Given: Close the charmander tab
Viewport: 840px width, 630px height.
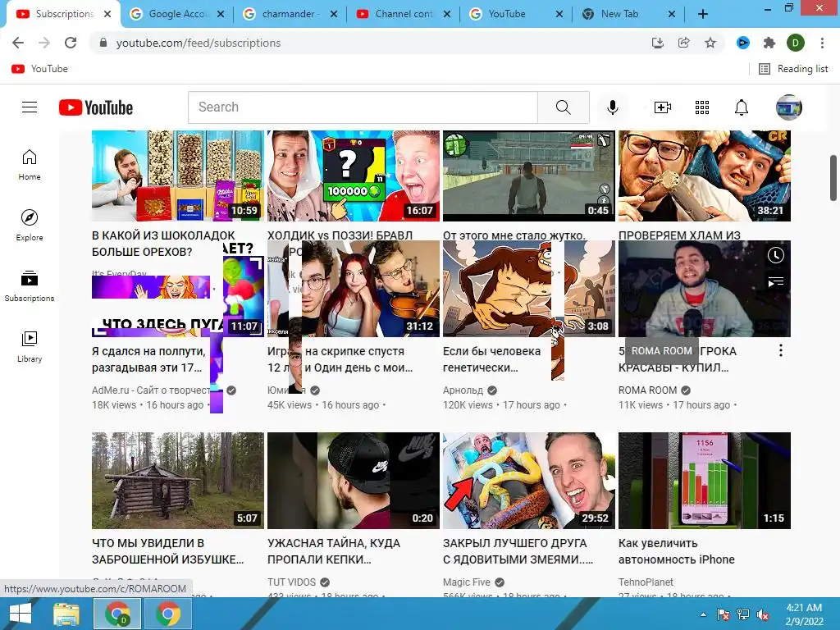Looking at the screenshot, I should [334, 15].
